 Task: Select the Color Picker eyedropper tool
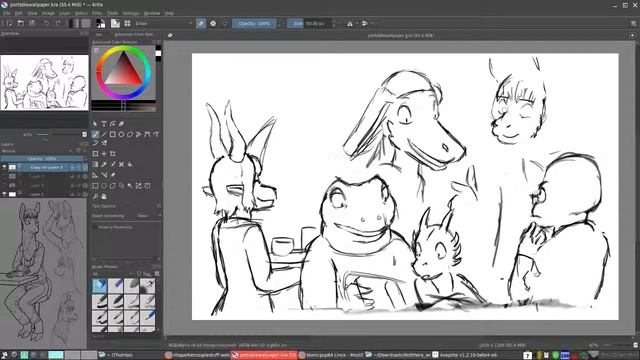click(104, 164)
